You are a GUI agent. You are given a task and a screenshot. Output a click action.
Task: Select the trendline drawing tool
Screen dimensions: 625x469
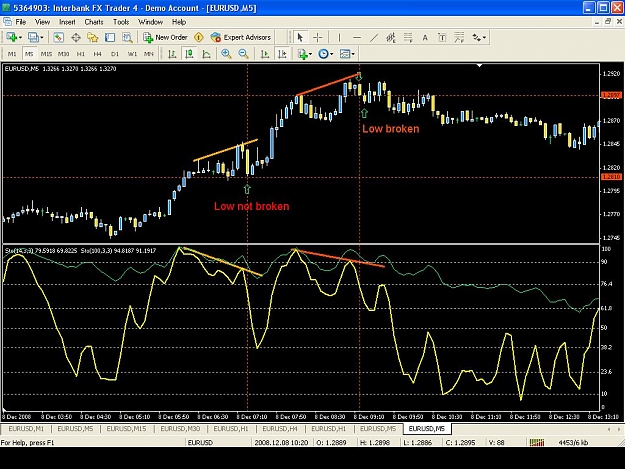click(374, 37)
